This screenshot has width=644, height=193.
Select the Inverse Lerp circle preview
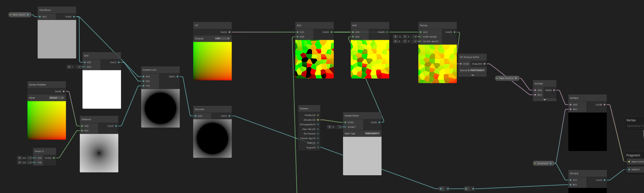pyautogui.click(x=161, y=108)
